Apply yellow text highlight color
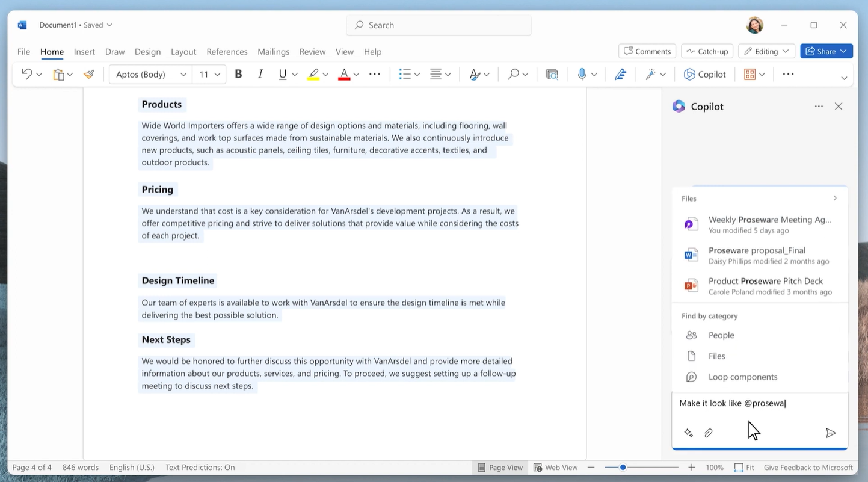Viewport: 868px width, 482px height. pyautogui.click(x=313, y=74)
